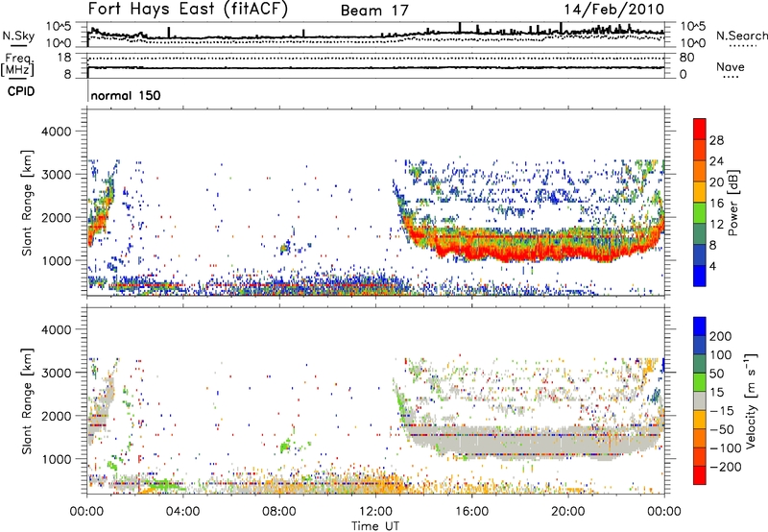
Task: Pick the yellow segment of the power colorbar
Action: [x=700, y=192]
